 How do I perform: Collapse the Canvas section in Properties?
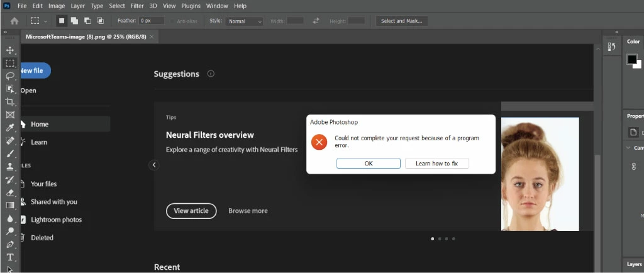tap(628, 148)
